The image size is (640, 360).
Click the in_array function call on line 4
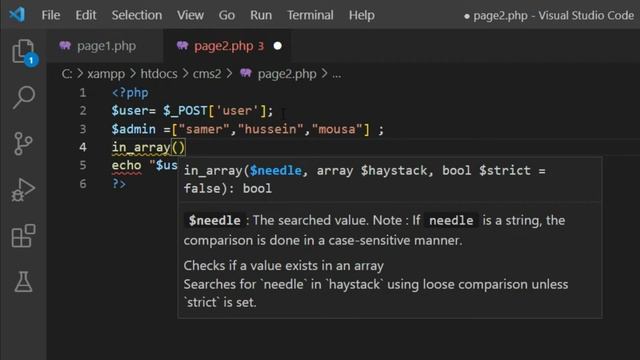(x=141, y=147)
